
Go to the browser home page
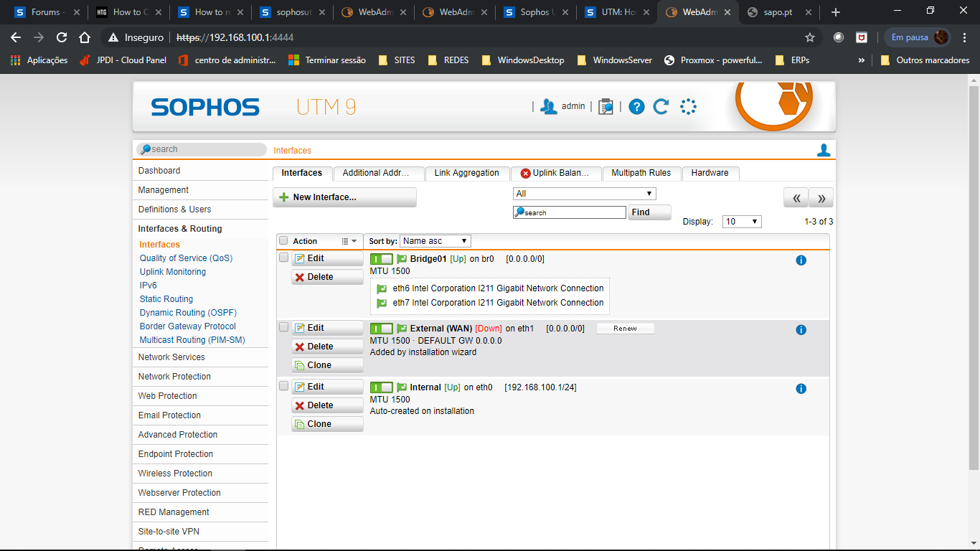click(x=85, y=37)
